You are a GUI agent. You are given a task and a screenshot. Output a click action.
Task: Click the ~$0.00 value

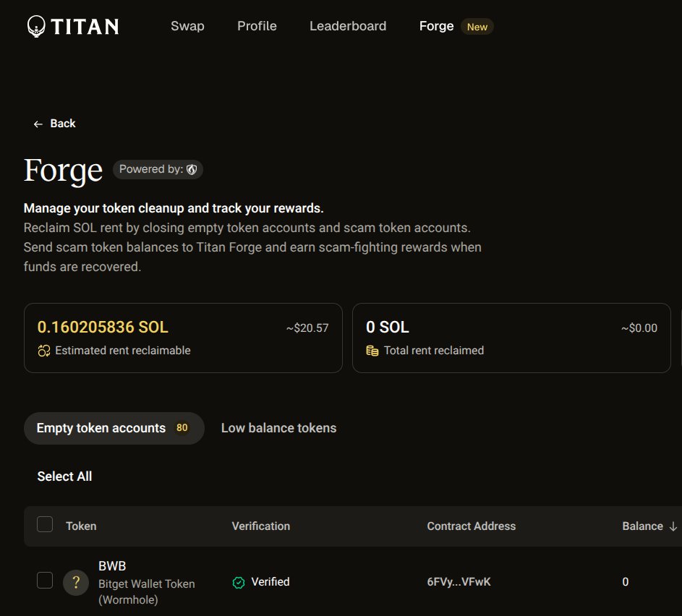(x=639, y=328)
